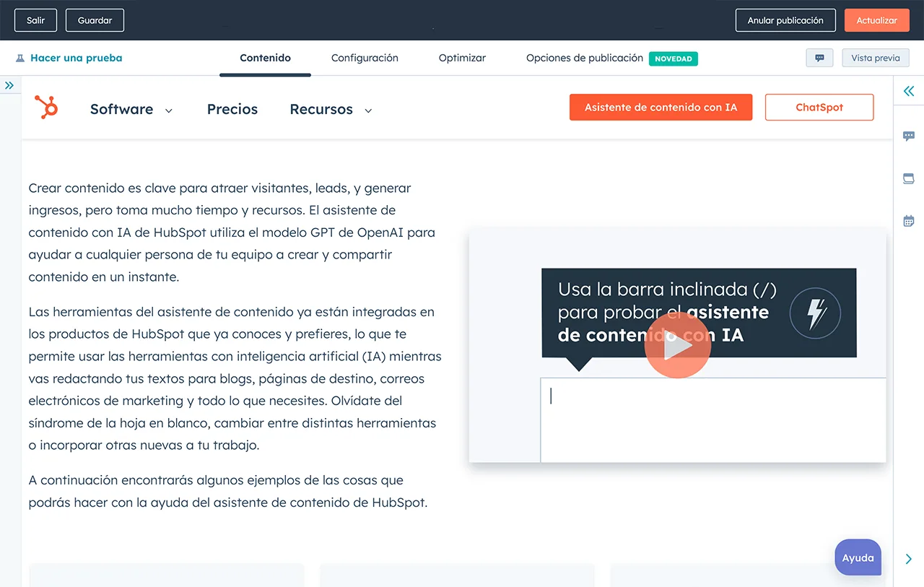Screen dimensions: 924x587
Task: Click Anular publicación button
Action: (785, 20)
